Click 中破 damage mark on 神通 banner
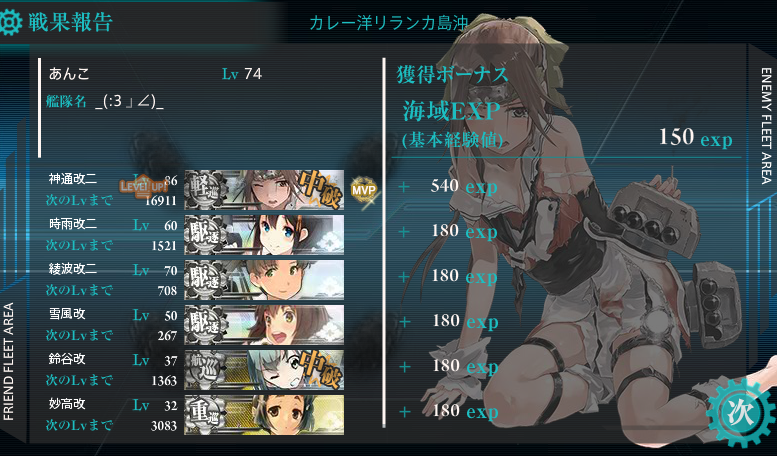Screen dimensions: 777x456 [x=320, y=189]
